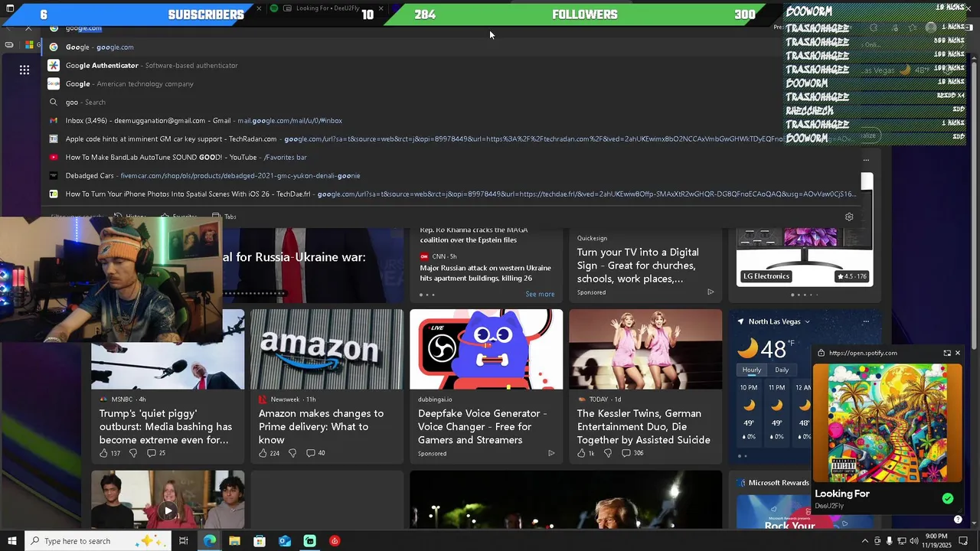The height and width of the screenshot is (551, 980).
Task: Open Microsoft Edge from the taskbar
Action: pos(209,541)
